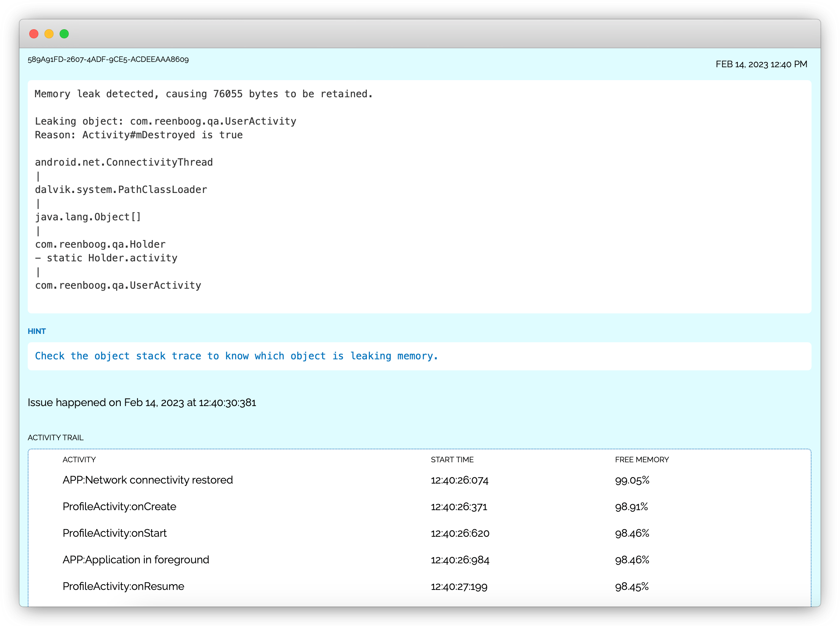The width and height of the screenshot is (840, 626).
Task: Sort by the ACTIVITY column header
Action: pos(79,460)
